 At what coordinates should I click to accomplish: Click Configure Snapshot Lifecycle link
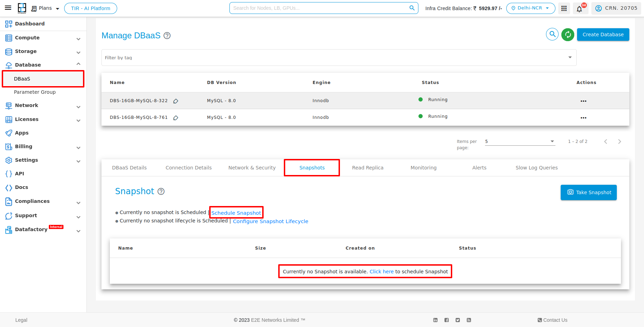[x=271, y=221]
